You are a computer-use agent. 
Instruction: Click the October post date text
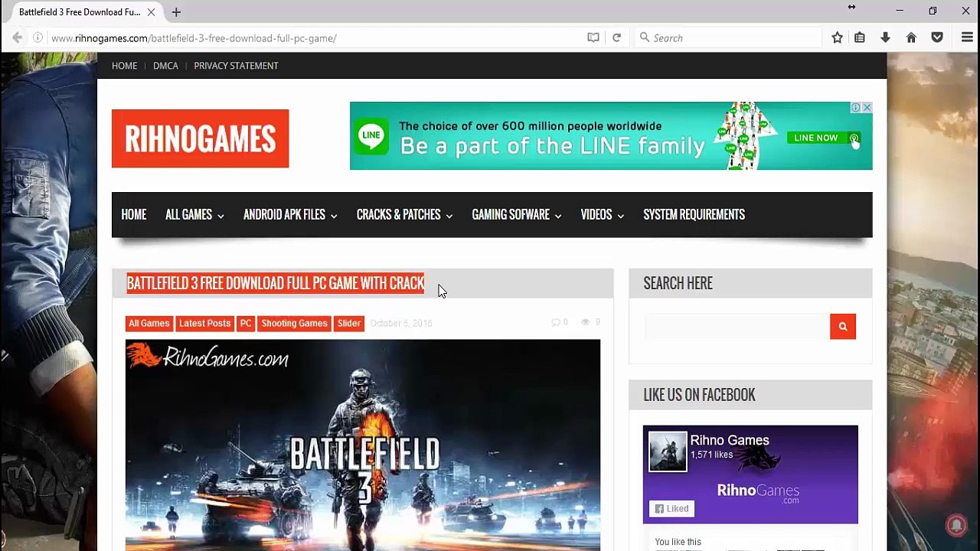(400, 323)
